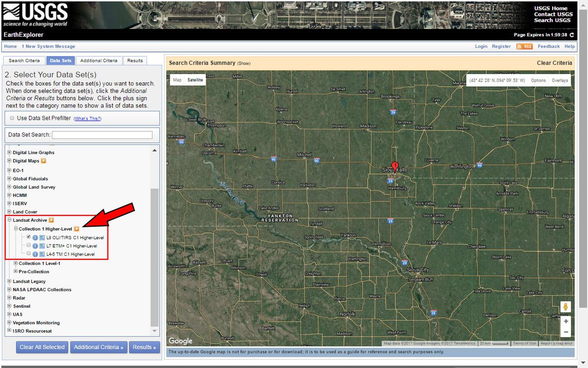This screenshot has height=368, width=588.
Task: Click the orange icon next to Collection 1 Higher-Level
Action: click(x=77, y=229)
